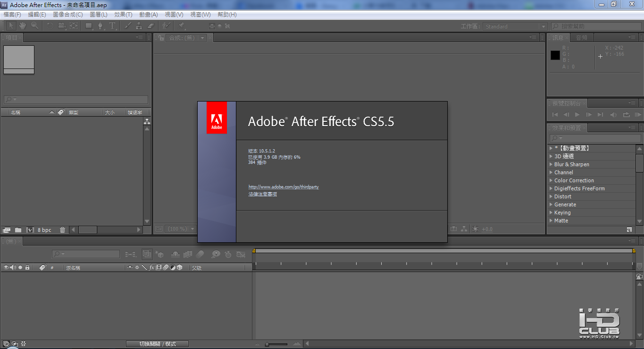Toggle motion blur enable in timeline
This screenshot has width=644, height=349.
pos(200,254)
